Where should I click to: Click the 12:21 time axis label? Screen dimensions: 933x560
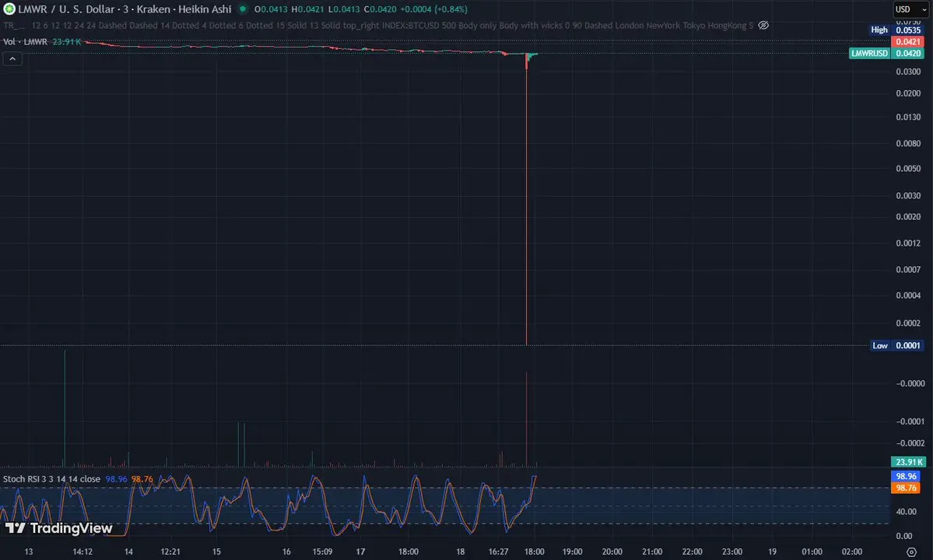170,551
